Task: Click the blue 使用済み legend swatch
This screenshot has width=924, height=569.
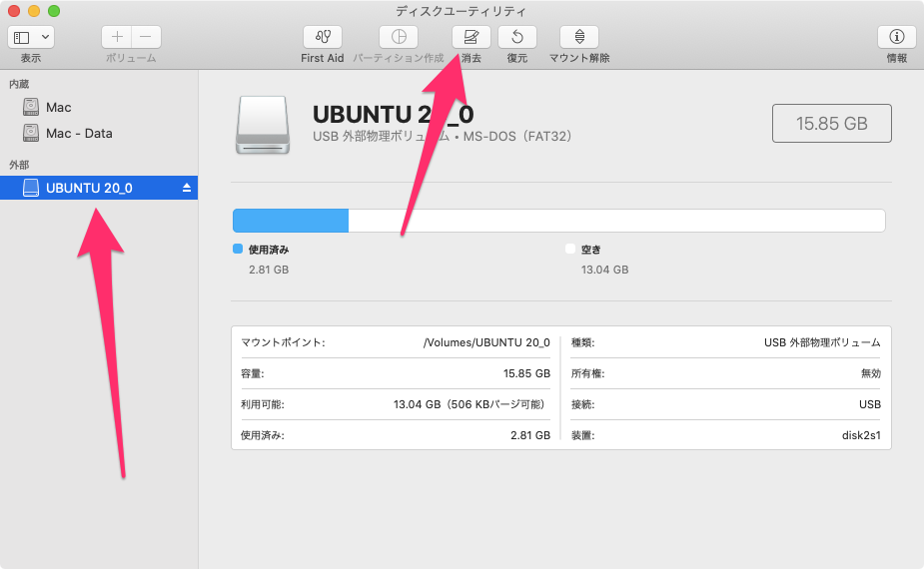Action: pyautogui.click(x=238, y=249)
